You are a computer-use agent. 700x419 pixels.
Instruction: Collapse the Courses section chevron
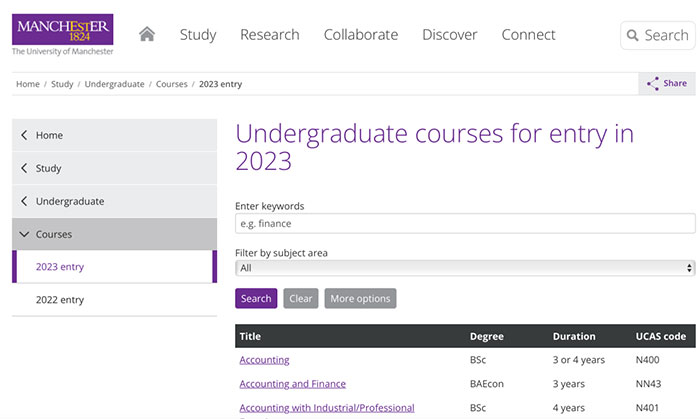pos(24,235)
